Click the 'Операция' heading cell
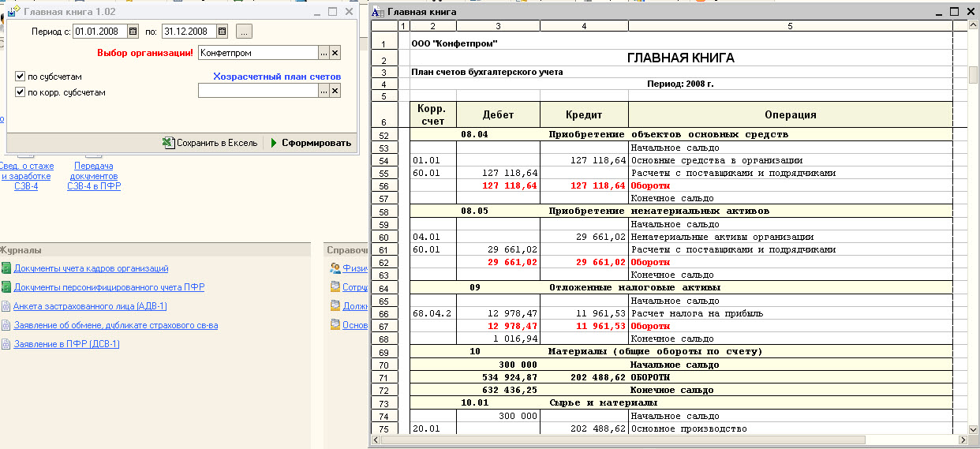 tap(790, 114)
